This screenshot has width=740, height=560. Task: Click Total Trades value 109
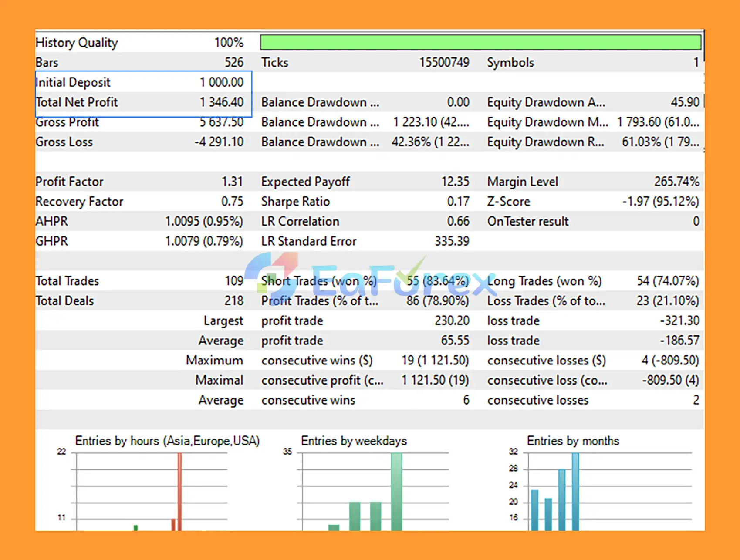(x=234, y=281)
